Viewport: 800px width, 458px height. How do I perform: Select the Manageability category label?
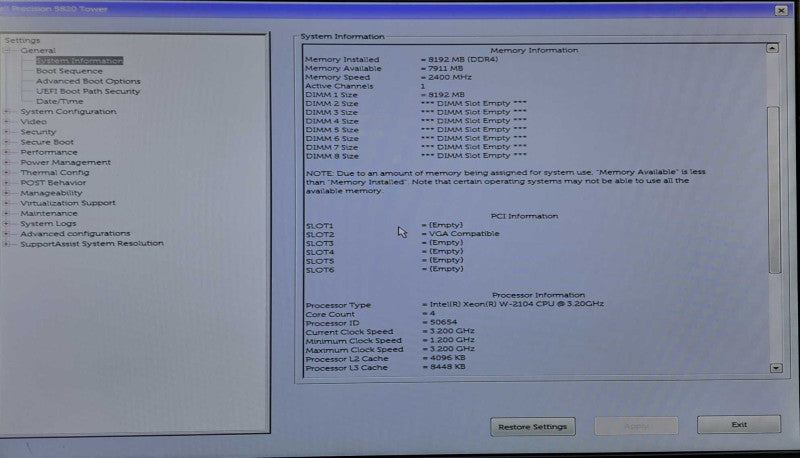pyautogui.click(x=51, y=193)
